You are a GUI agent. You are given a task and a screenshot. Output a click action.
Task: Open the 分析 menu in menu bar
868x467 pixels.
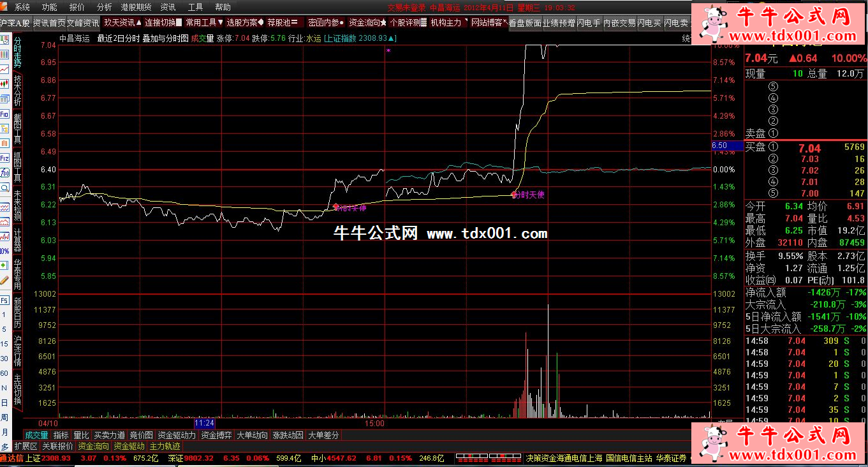104,7
